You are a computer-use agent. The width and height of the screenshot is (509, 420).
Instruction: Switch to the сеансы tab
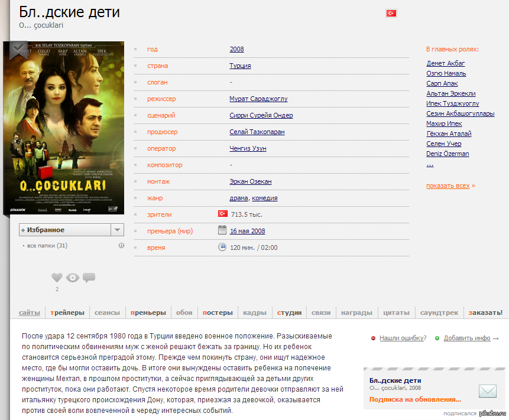click(x=107, y=312)
